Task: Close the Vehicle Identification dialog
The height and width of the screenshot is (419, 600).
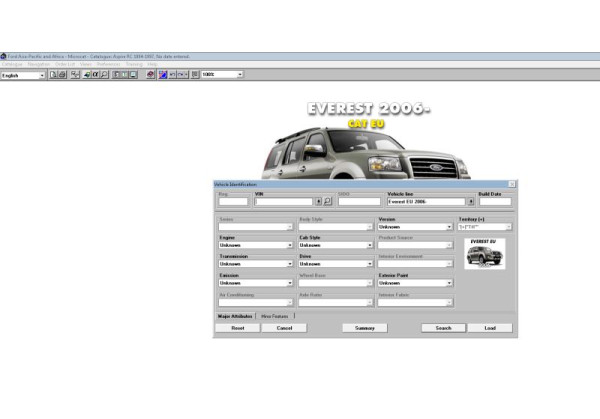Action: tap(512, 184)
